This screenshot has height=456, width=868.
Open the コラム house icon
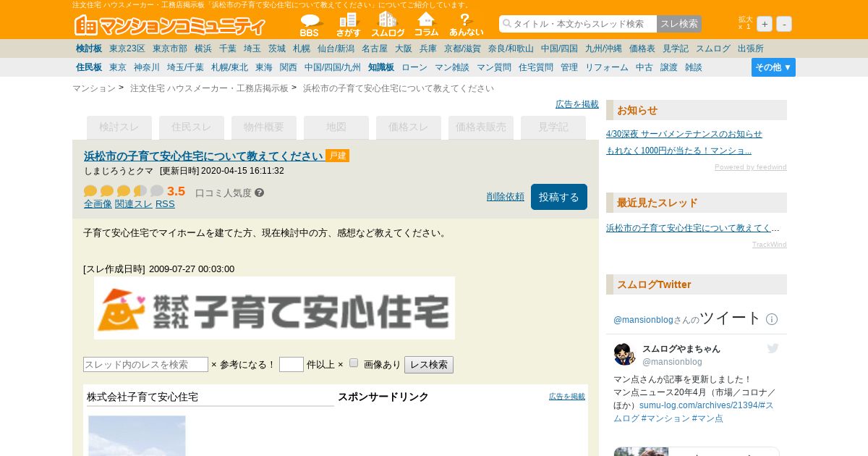point(427,25)
